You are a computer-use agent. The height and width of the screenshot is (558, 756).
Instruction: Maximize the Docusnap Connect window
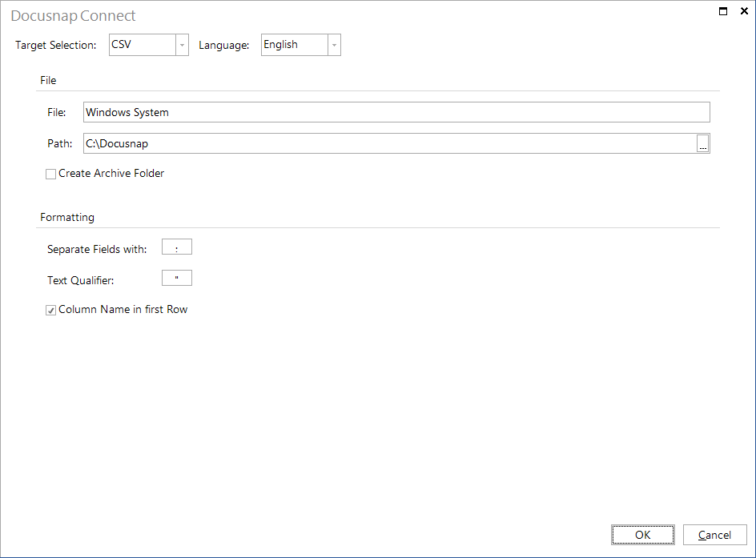pyautogui.click(x=722, y=11)
